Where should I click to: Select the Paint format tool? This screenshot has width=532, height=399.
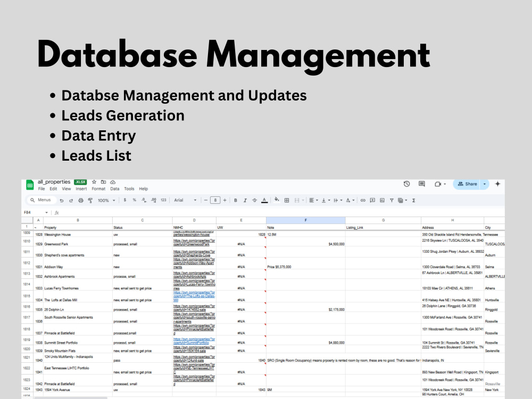point(90,201)
